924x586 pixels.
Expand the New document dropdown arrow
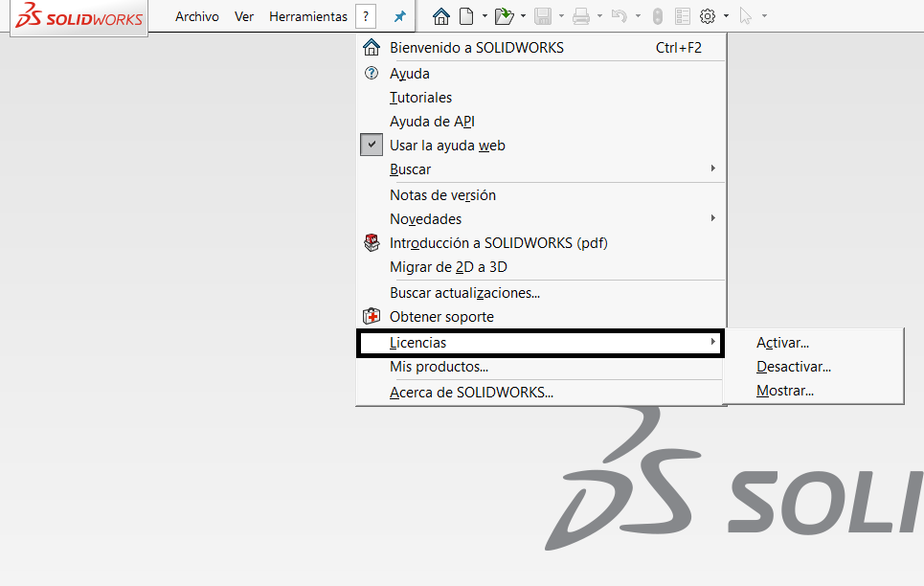pos(485,16)
